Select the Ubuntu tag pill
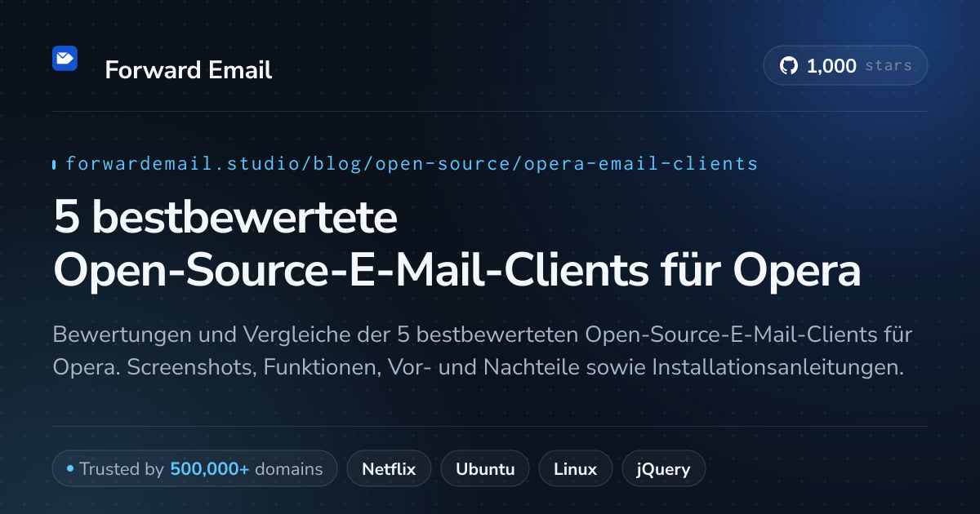This screenshot has width=980, height=514. coord(485,469)
